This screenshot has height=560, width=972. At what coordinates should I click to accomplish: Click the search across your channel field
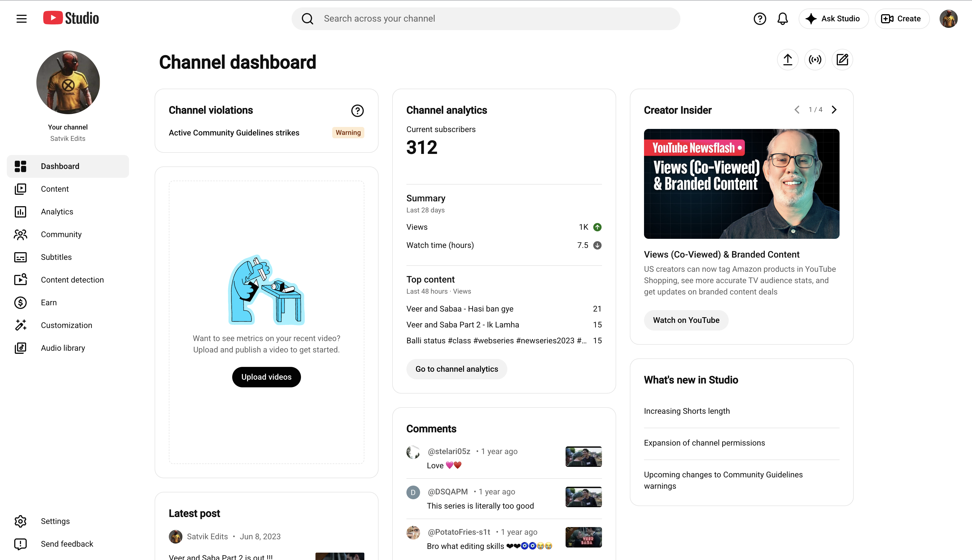pos(486,18)
